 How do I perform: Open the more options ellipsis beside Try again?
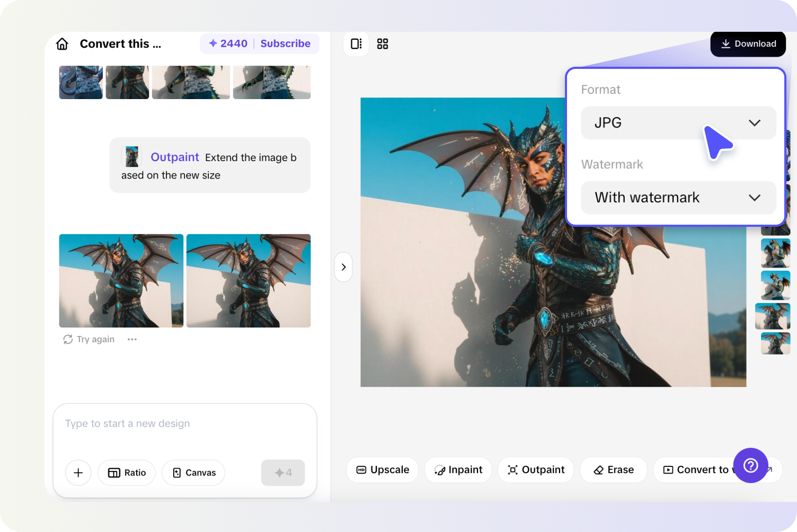pyautogui.click(x=132, y=339)
